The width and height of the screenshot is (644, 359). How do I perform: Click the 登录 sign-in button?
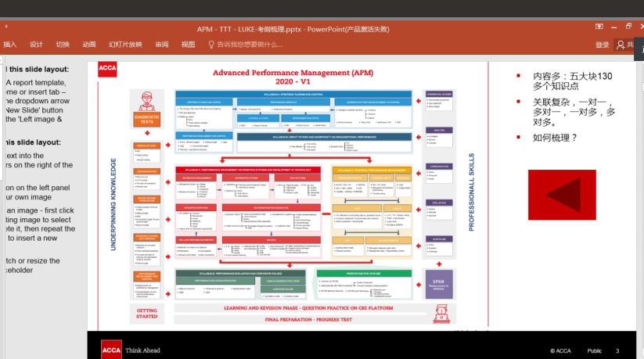[x=602, y=45]
